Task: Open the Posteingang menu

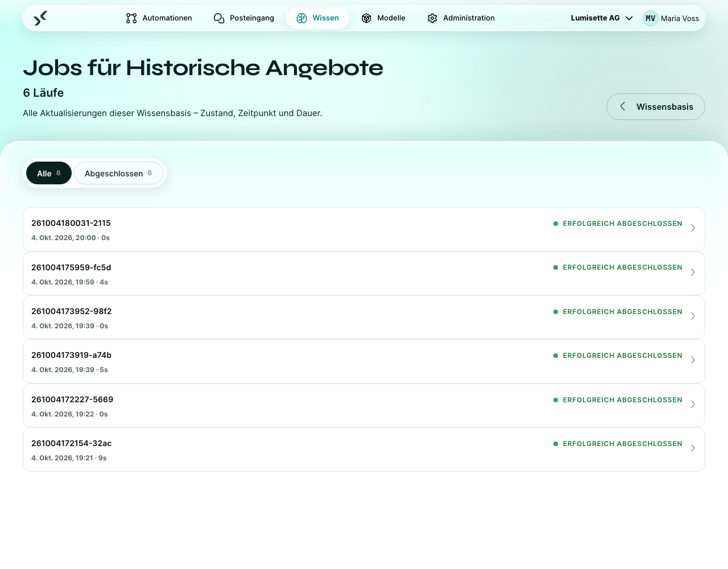Action: 243,18
